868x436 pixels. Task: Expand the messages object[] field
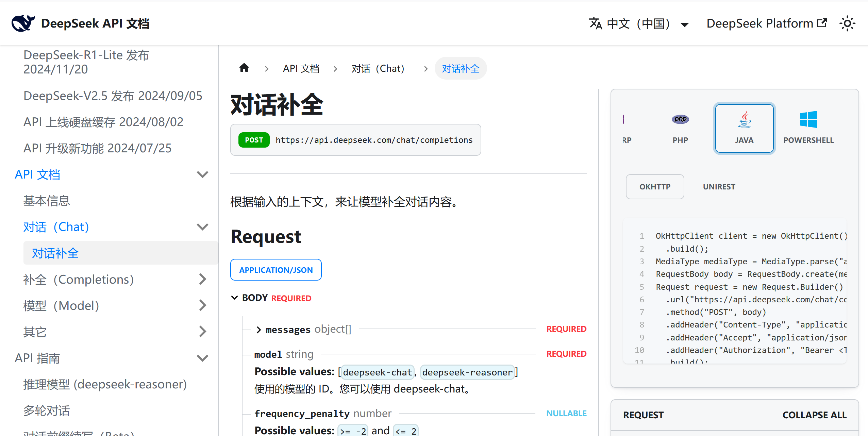click(259, 330)
